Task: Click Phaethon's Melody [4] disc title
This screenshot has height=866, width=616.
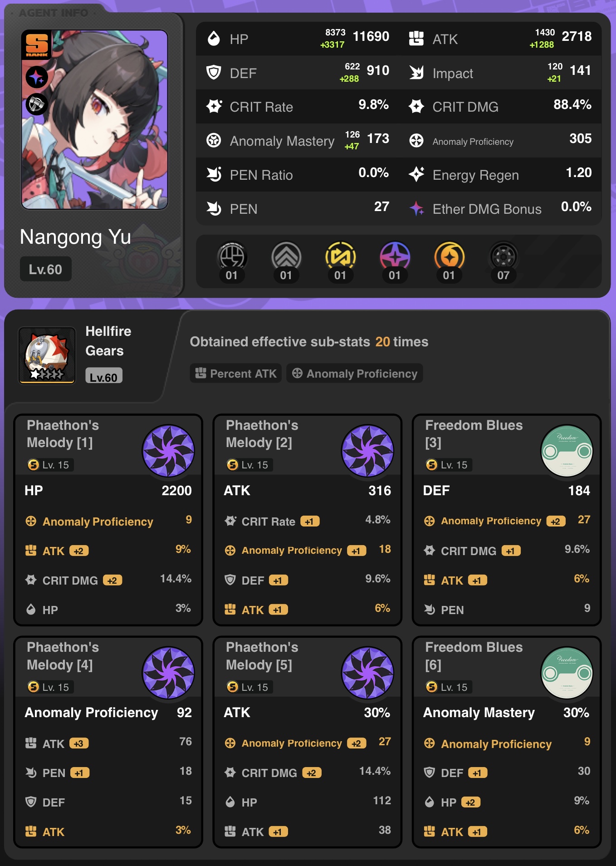Action: (63, 656)
